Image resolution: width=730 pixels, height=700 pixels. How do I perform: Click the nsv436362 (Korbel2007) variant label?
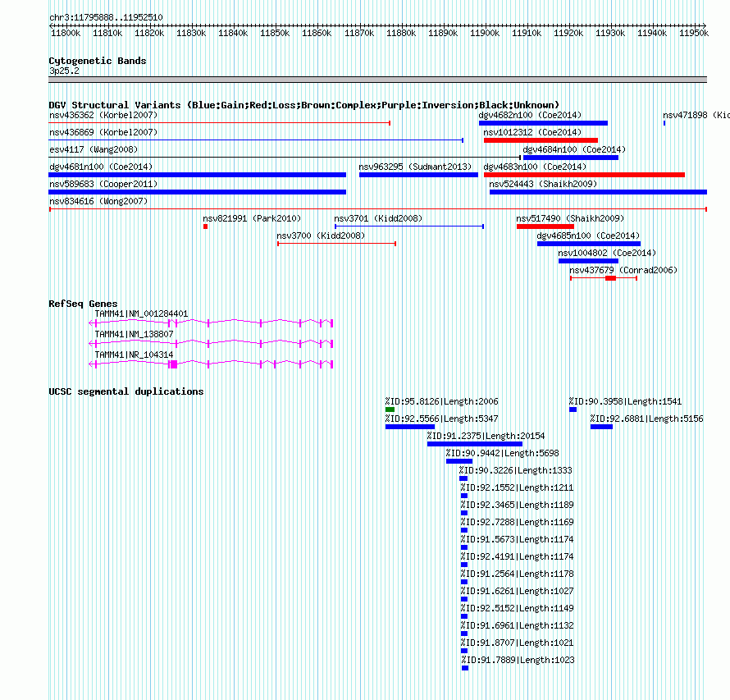pyautogui.click(x=103, y=115)
